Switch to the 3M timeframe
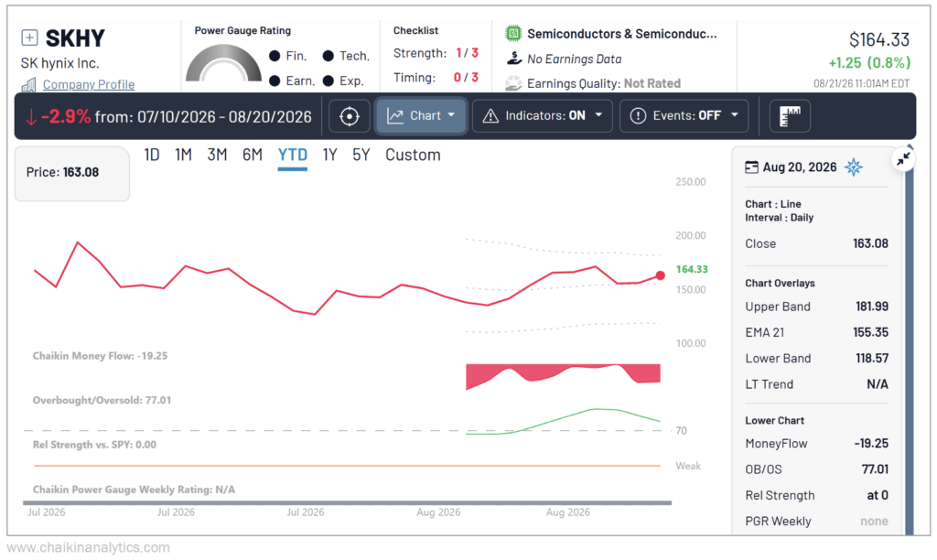Image resolution: width=937 pixels, height=560 pixels. 218,156
